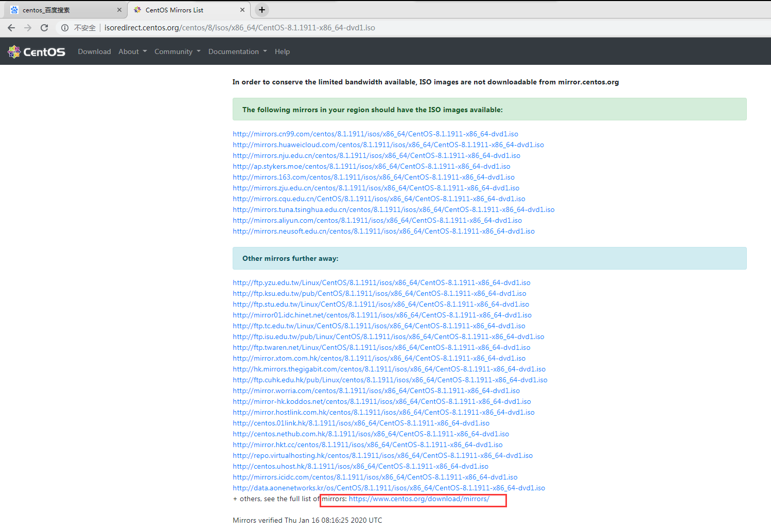Open the mirror.hostlink.com.hk ISO link

(383, 412)
